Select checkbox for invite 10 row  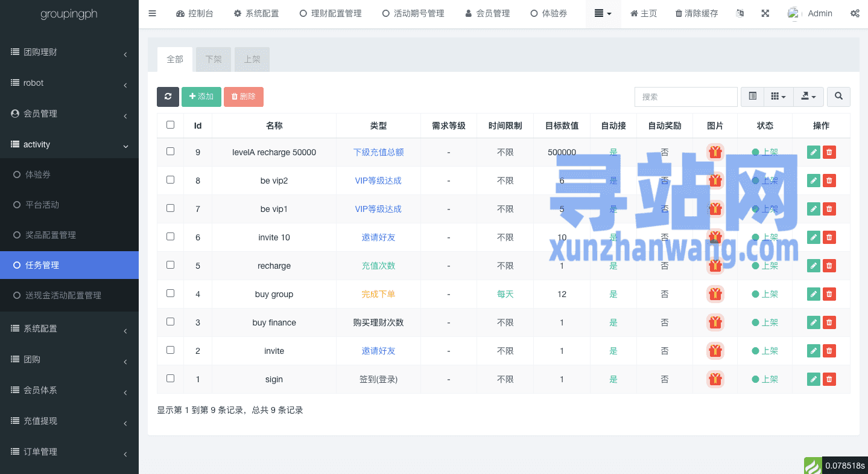(170, 237)
